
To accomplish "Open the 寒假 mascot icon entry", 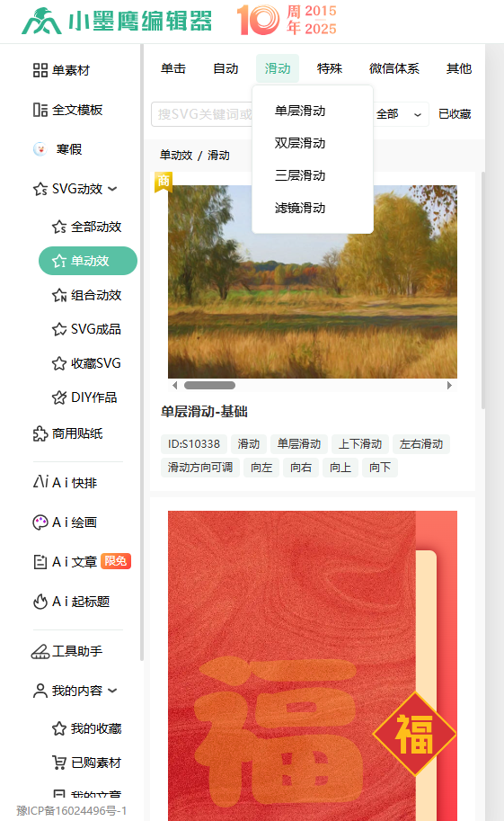I will (40, 149).
